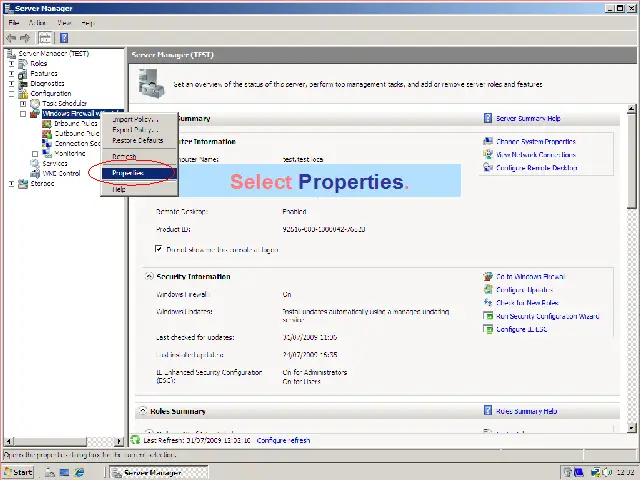Collapse the Roles Summary section

point(143,411)
